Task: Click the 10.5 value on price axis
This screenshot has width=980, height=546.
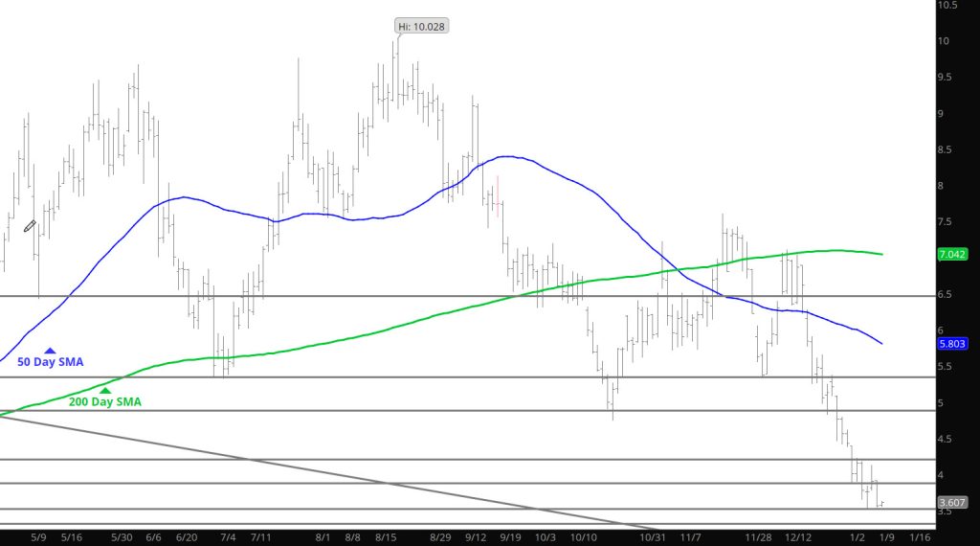Action: [x=947, y=5]
